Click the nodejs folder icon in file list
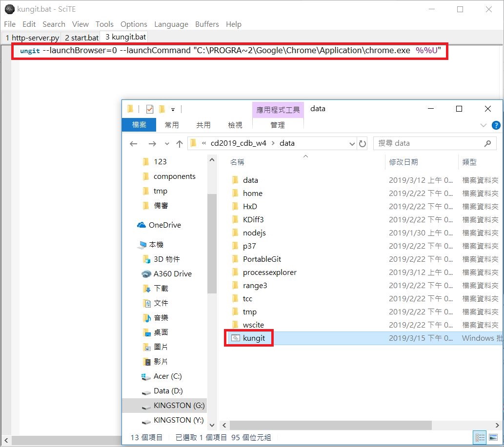 pyautogui.click(x=236, y=233)
